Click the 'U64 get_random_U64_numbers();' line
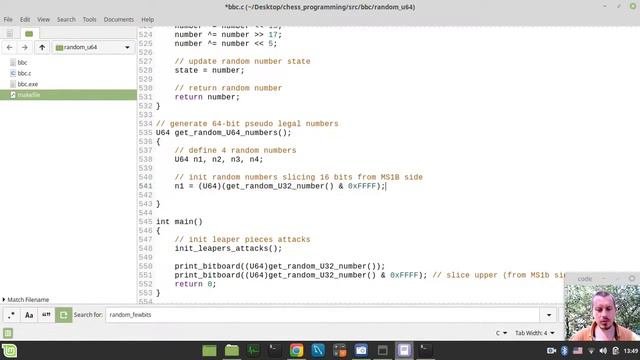This screenshot has height=360, width=640. click(224, 133)
